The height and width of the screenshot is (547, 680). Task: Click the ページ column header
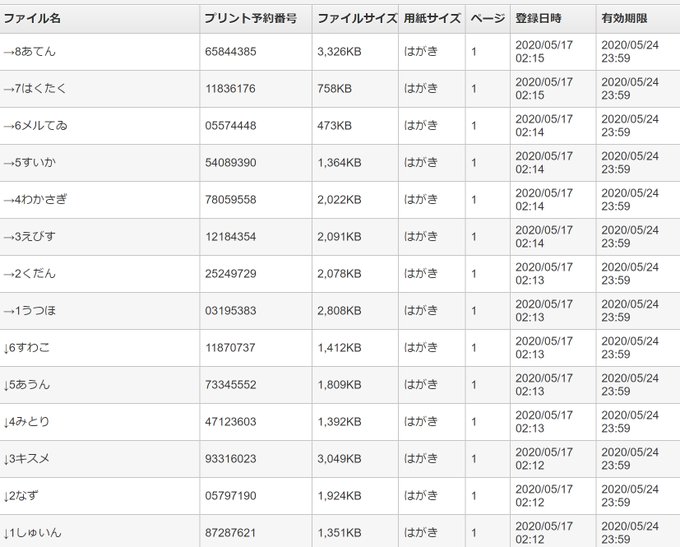point(488,18)
